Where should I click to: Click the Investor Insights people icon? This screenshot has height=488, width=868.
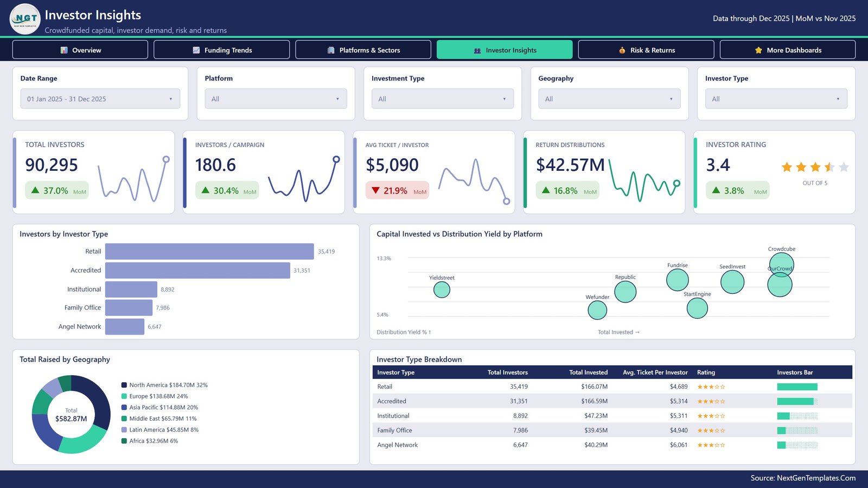[x=477, y=50]
